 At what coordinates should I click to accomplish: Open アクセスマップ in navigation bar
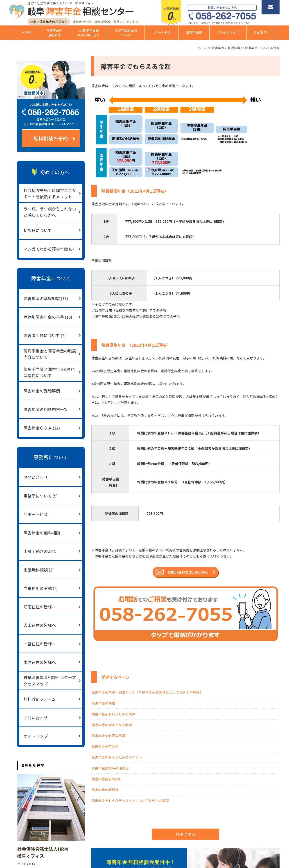[x=228, y=33]
